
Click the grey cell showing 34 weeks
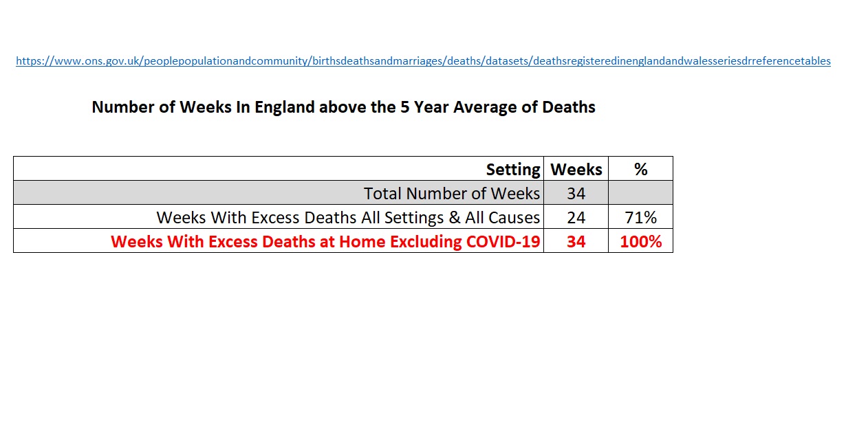[x=576, y=193]
